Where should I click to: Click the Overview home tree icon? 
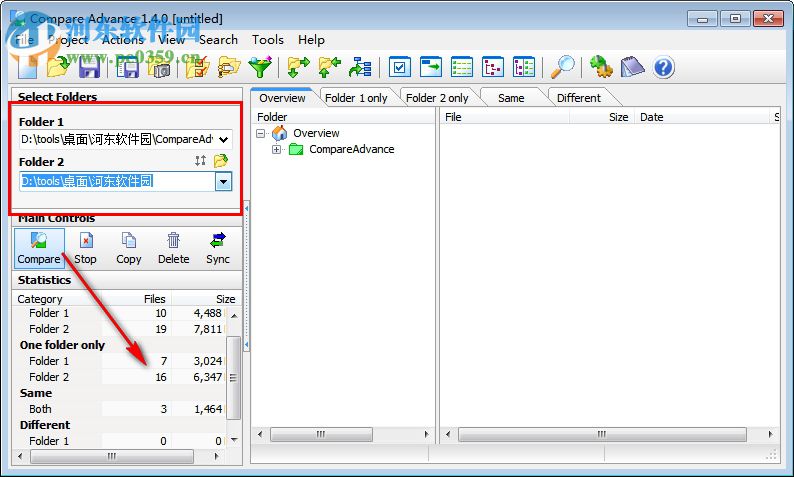(280, 133)
